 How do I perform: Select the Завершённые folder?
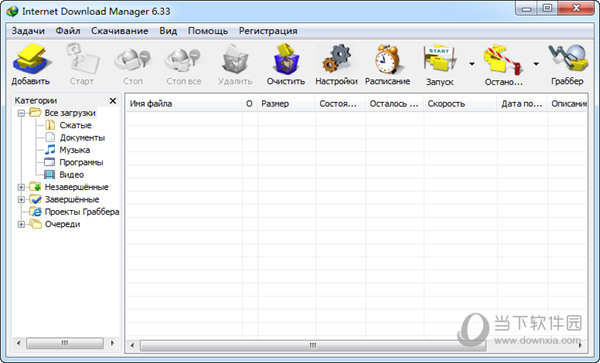[72, 199]
